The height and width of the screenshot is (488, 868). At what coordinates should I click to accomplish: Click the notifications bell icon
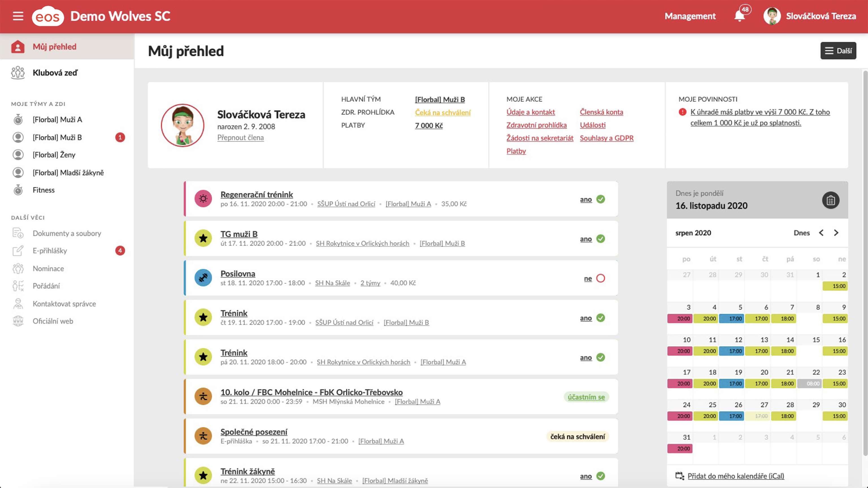point(739,16)
